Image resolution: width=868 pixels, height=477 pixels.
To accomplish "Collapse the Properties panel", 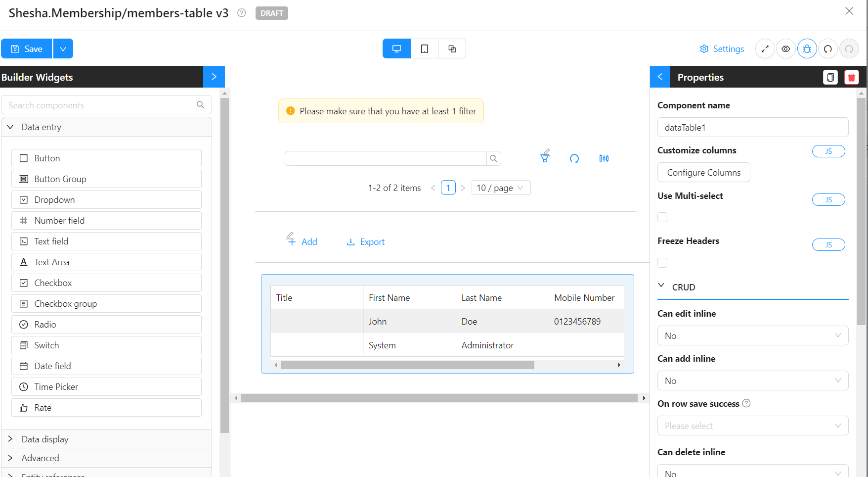I will (660, 77).
